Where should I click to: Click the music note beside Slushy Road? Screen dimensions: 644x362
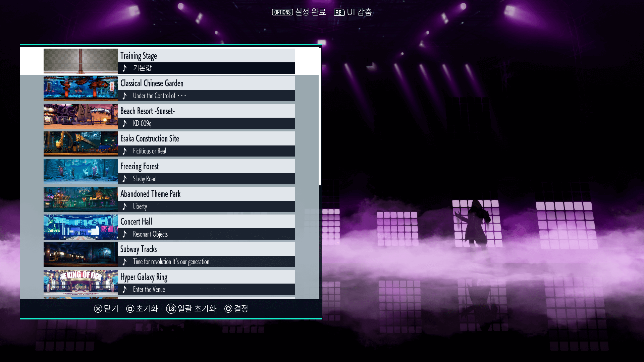pos(125,179)
